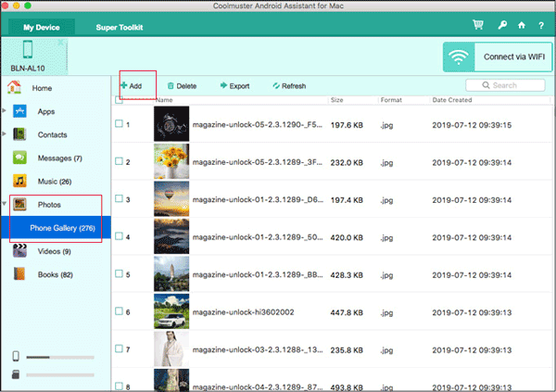Check the checkbox for photo row 6
Screen dimensions: 556x392
pos(119,311)
